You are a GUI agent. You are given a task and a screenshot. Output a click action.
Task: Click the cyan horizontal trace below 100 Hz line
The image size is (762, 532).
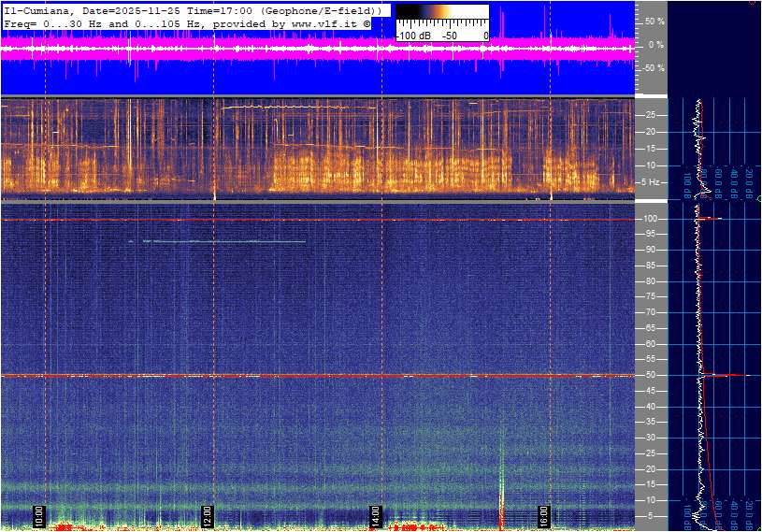224,241
